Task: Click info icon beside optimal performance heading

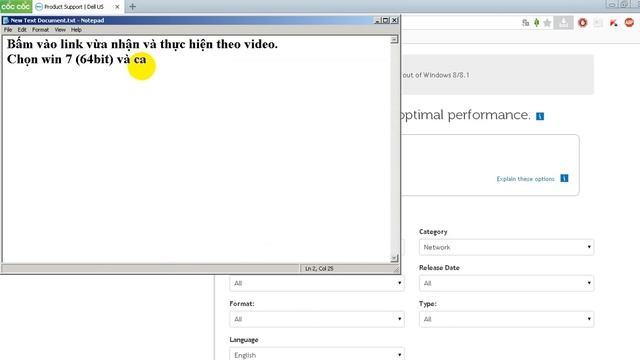Action: pyautogui.click(x=540, y=116)
